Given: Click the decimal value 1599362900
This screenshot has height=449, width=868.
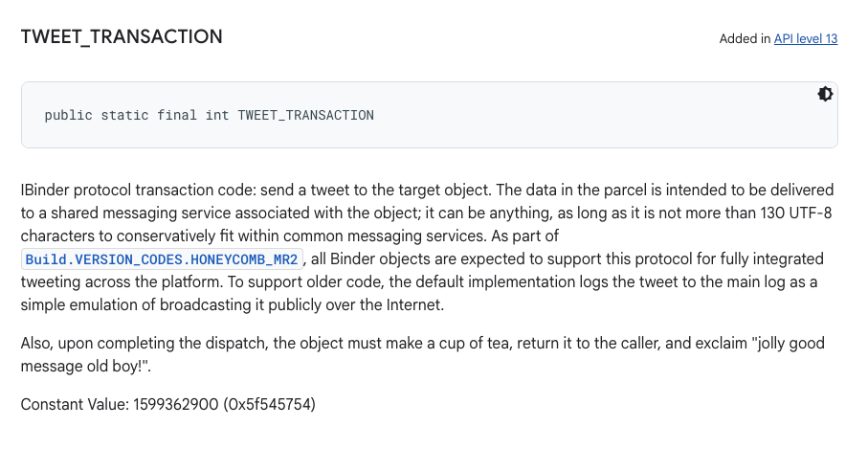Looking at the screenshot, I should pyautogui.click(x=176, y=404).
